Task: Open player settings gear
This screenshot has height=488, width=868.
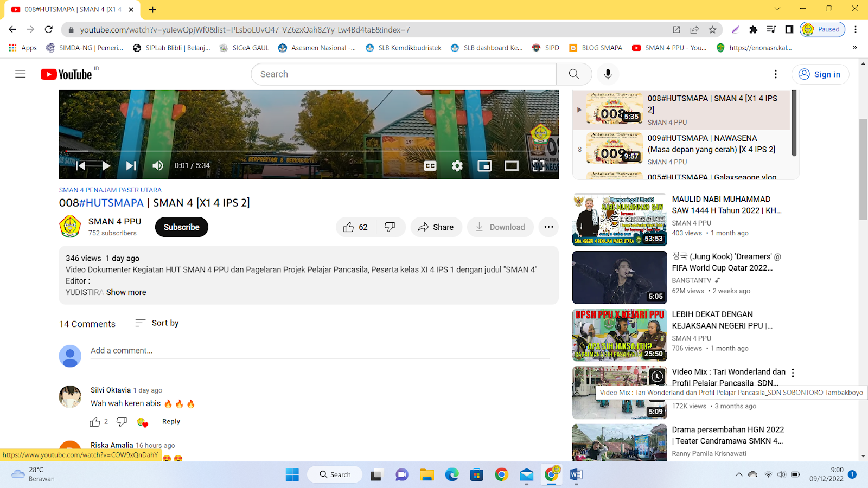Action: coord(457,166)
